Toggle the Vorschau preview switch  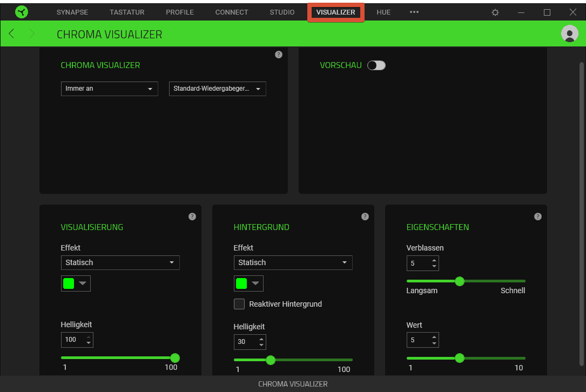(376, 65)
